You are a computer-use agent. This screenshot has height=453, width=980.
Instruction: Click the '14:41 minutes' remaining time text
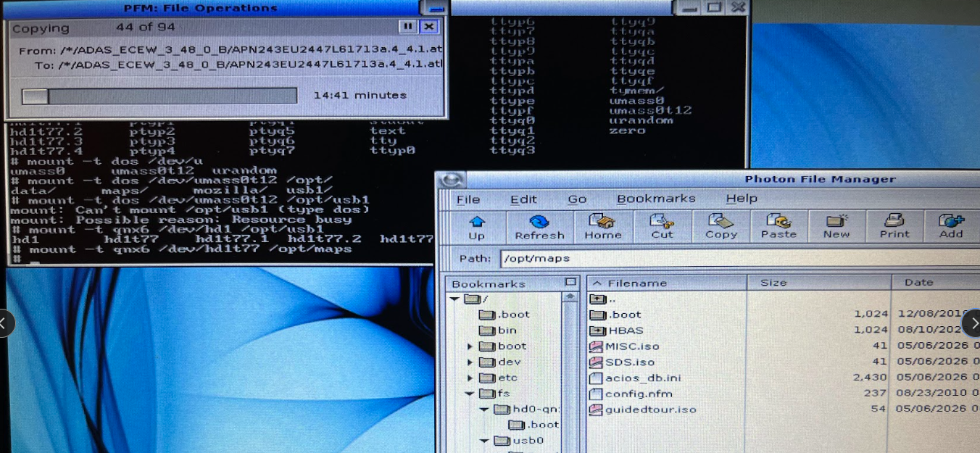tap(360, 96)
